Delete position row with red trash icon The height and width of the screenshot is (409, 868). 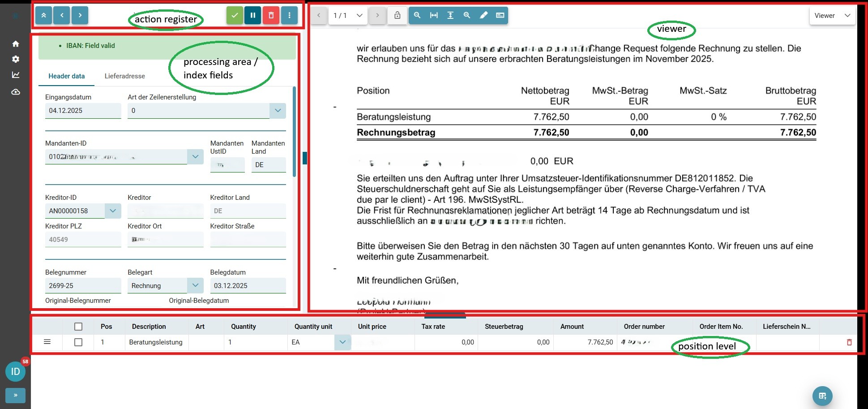pos(849,342)
